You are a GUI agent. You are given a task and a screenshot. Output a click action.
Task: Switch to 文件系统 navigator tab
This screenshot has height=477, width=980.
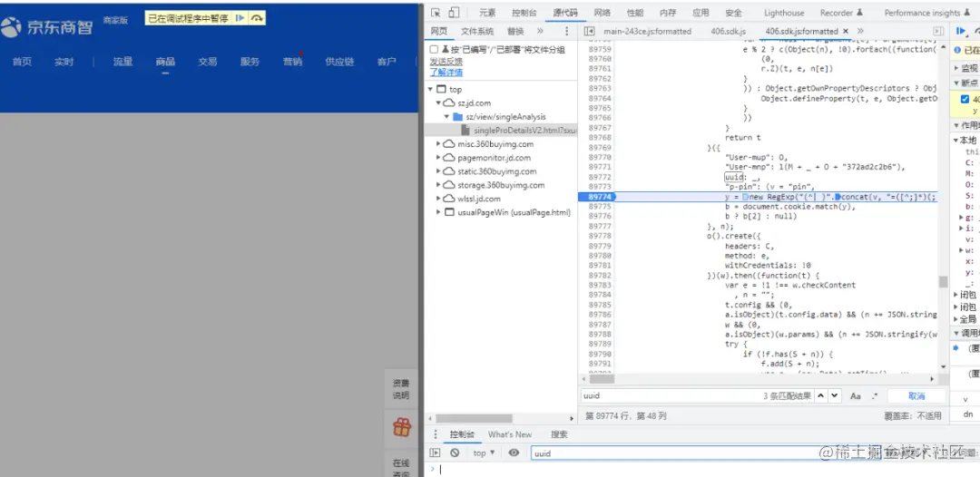(x=477, y=31)
